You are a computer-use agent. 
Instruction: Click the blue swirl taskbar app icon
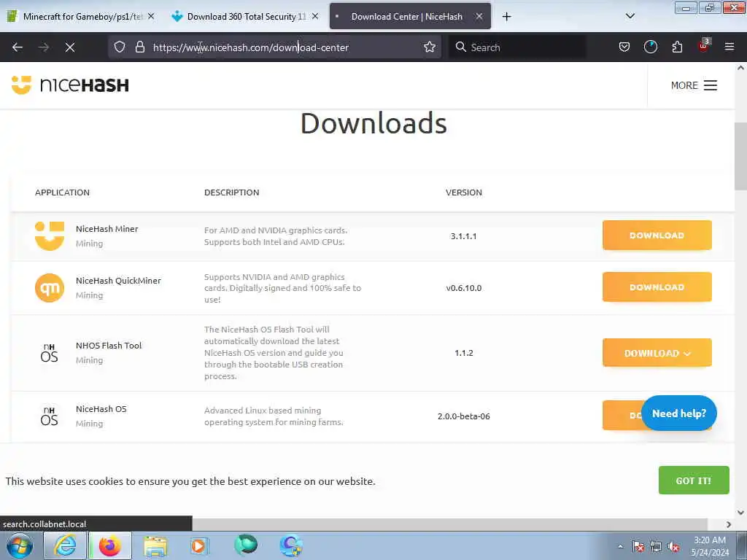point(291,545)
